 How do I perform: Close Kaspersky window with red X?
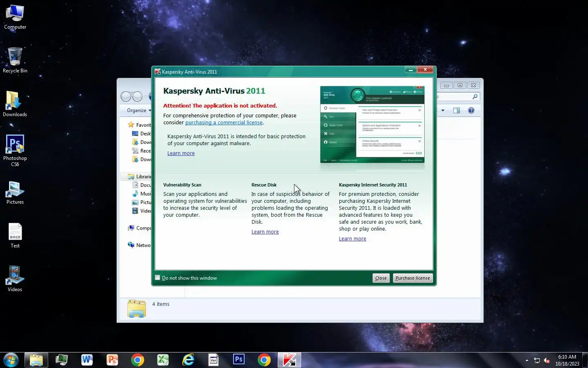(425, 70)
